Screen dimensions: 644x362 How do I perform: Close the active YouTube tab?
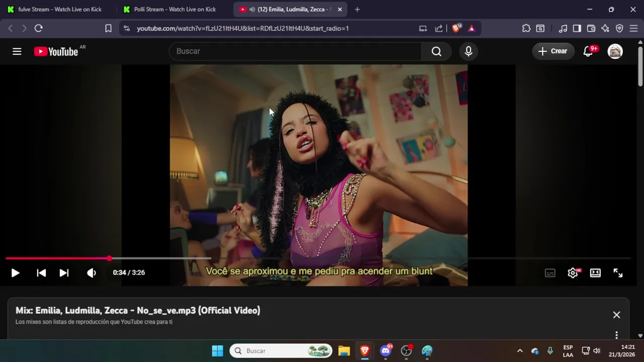coord(340,10)
